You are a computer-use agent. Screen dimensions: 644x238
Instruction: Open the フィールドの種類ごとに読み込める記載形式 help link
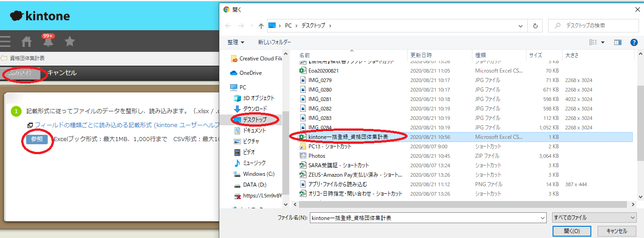coord(126,125)
